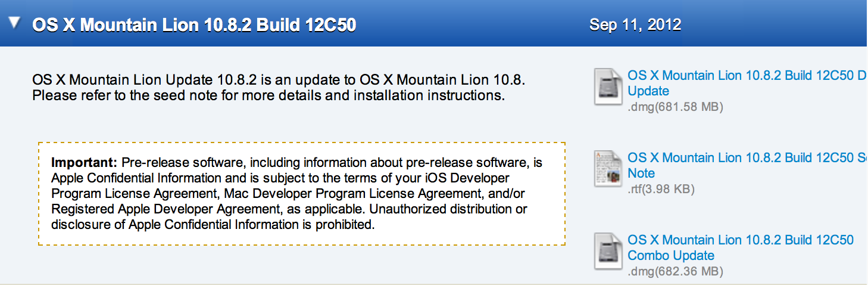Click the disk image icon for Combo Update
The width and height of the screenshot is (868, 285).
(608, 251)
